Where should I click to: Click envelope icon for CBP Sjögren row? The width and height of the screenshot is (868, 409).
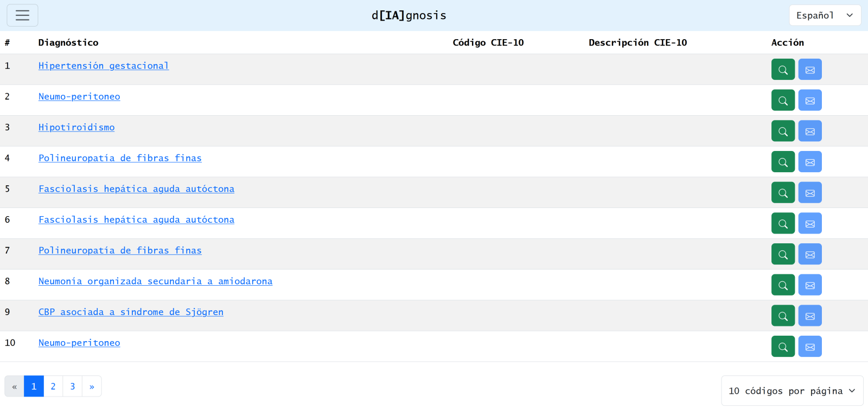(x=809, y=316)
